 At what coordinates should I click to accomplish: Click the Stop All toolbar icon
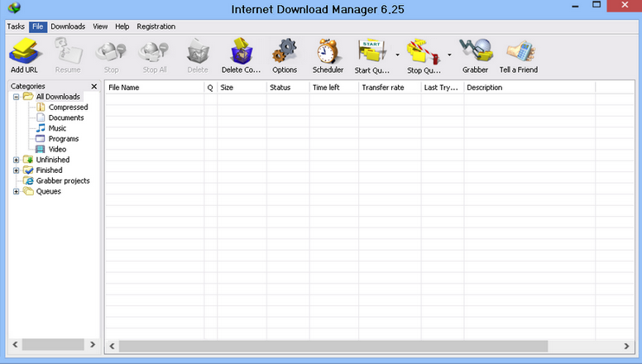[154, 51]
